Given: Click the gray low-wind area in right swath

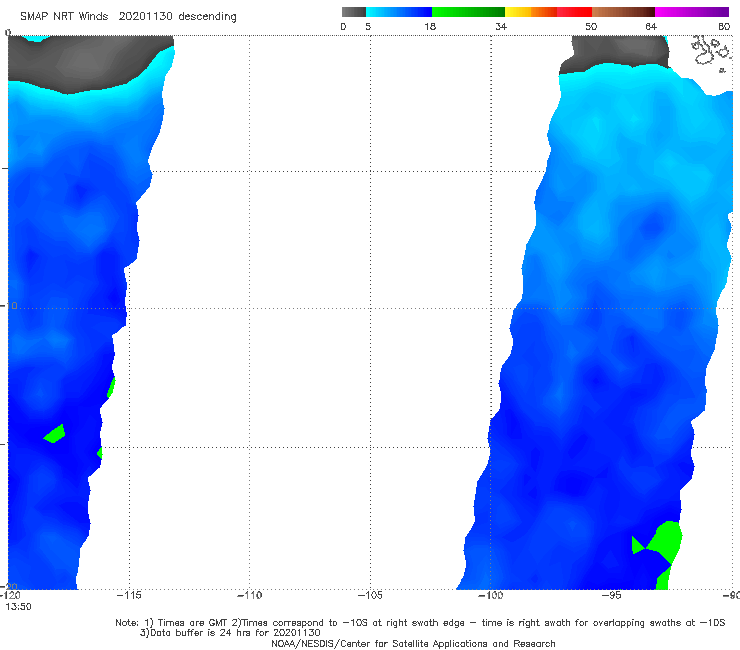Looking at the screenshot, I should (x=616, y=53).
